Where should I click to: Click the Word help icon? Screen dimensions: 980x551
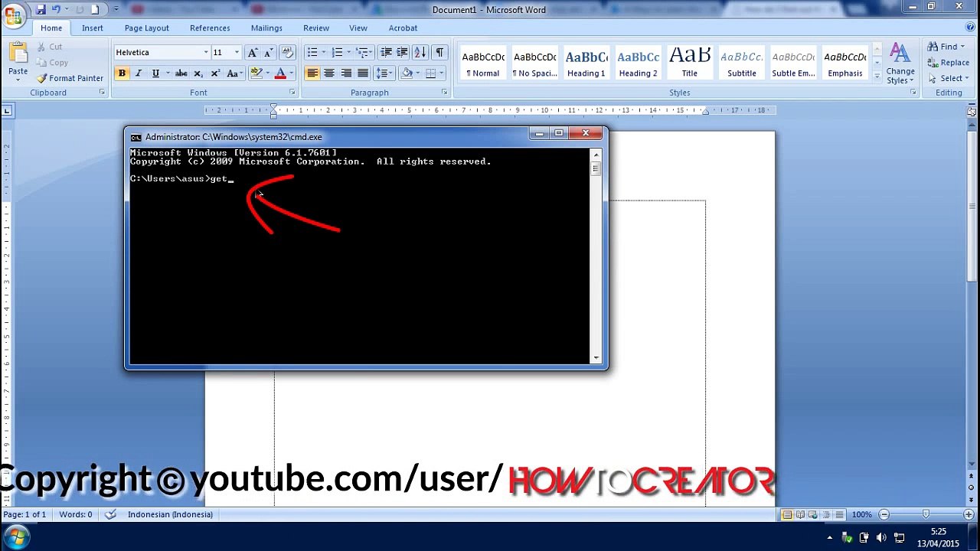coord(971,28)
